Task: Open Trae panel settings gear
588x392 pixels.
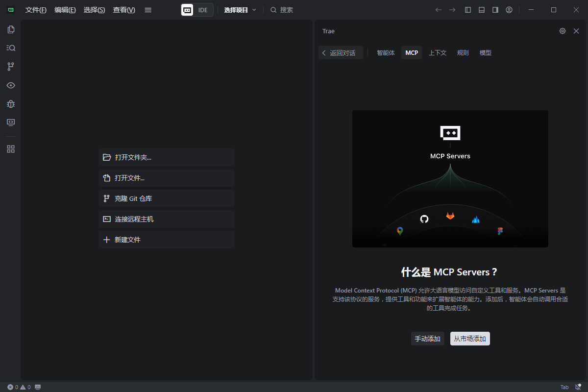Action: (x=563, y=31)
